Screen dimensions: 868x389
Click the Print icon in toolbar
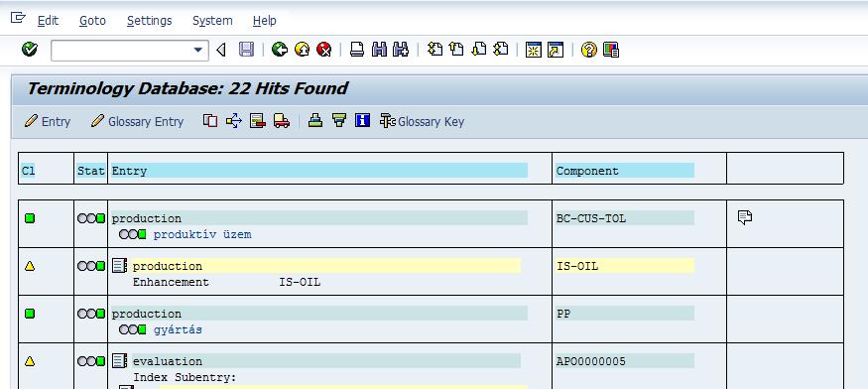(357, 50)
